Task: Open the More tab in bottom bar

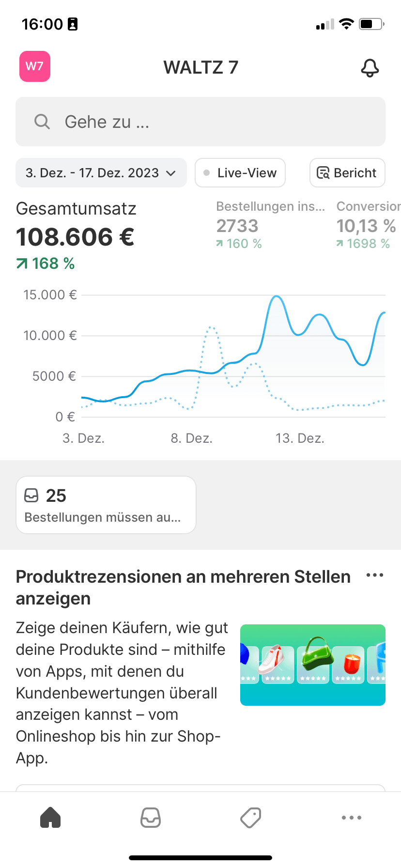Action: [x=351, y=818]
